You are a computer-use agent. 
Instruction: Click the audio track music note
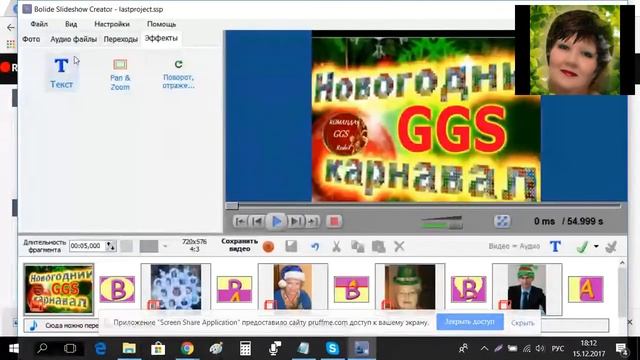(x=34, y=325)
